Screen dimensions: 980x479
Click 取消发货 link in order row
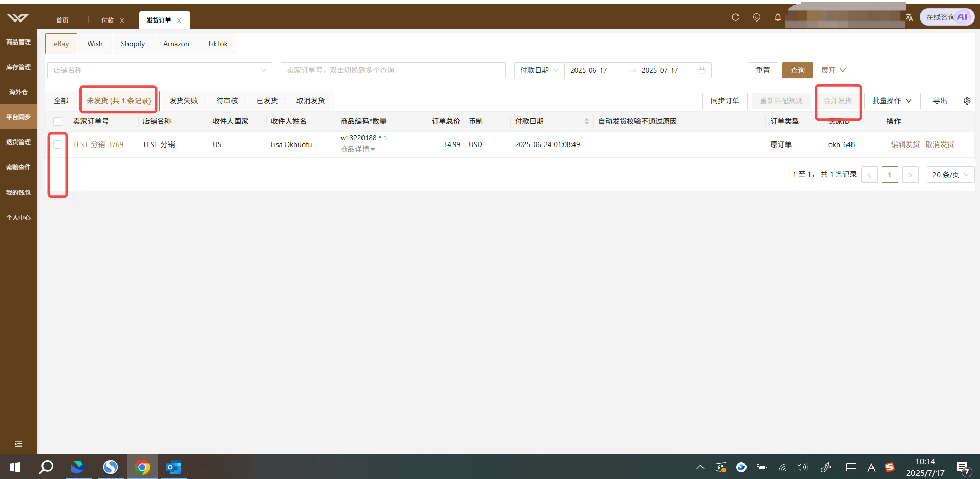click(940, 144)
